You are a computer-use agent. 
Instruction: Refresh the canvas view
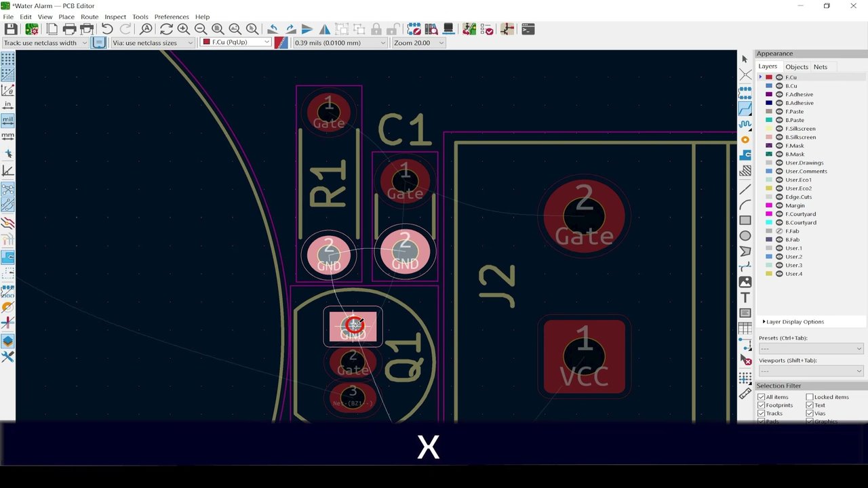click(166, 29)
